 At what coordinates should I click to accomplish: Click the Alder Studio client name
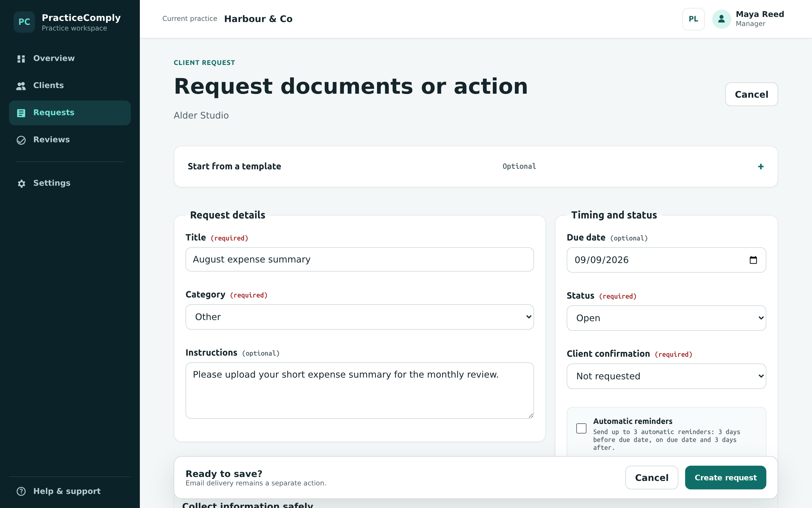[201, 115]
